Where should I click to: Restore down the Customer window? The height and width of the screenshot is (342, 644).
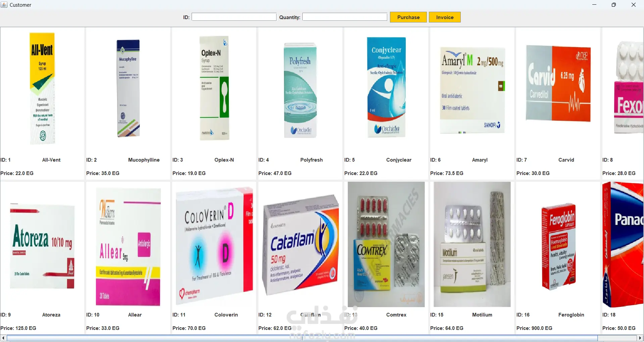pyautogui.click(x=614, y=5)
